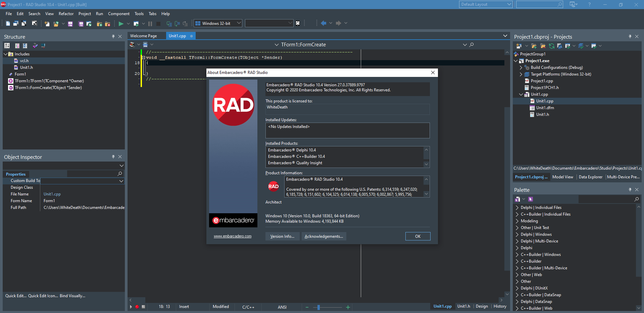Click the Sync project refresh icon
Image resolution: width=644 pixels, height=313 pixels.
551,46
